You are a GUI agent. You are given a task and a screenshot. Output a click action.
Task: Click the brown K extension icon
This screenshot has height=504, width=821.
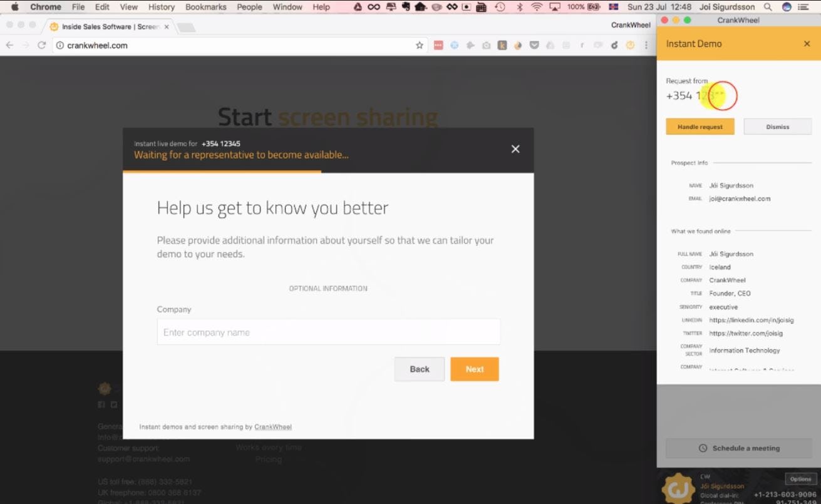click(502, 45)
